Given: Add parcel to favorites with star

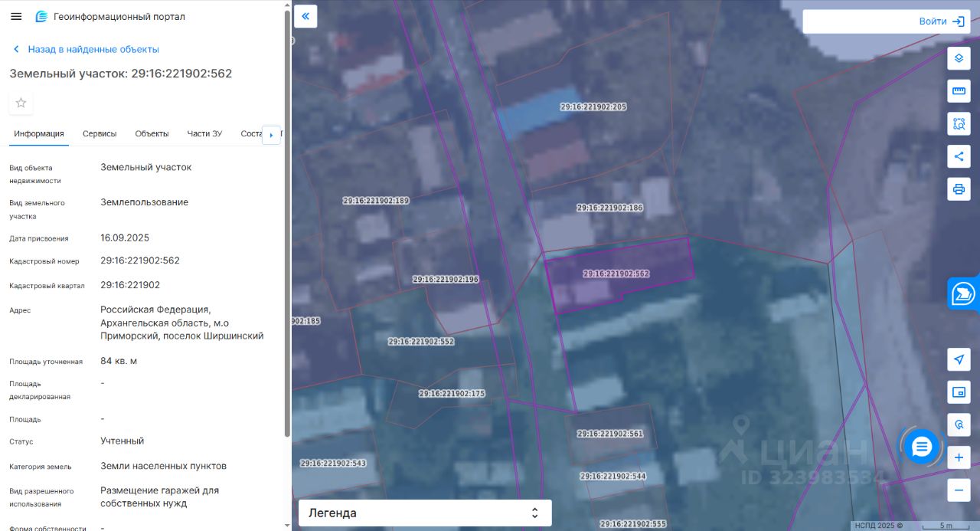Looking at the screenshot, I should coord(21,103).
